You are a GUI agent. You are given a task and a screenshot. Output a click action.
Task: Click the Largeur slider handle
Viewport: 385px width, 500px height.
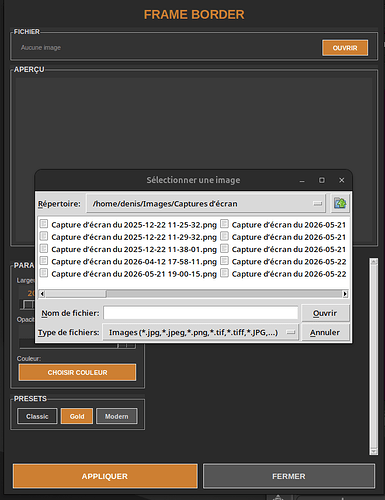tap(28, 305)
